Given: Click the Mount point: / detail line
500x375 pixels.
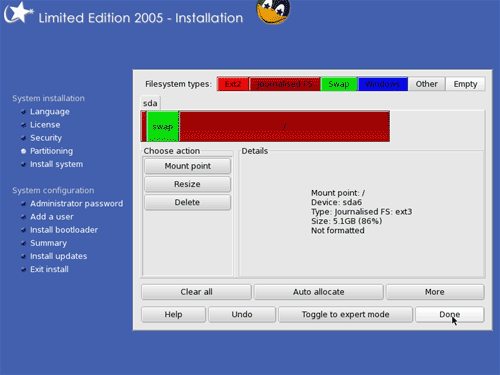Looking at the screenshot, I should 338,193.
